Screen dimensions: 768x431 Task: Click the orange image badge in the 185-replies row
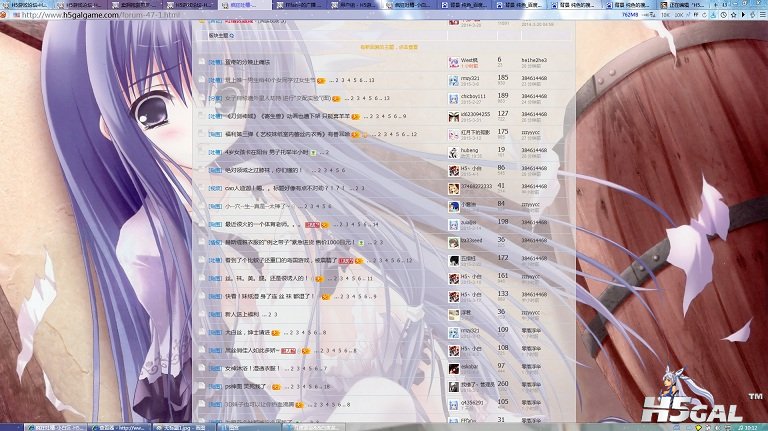pos(321,80)
